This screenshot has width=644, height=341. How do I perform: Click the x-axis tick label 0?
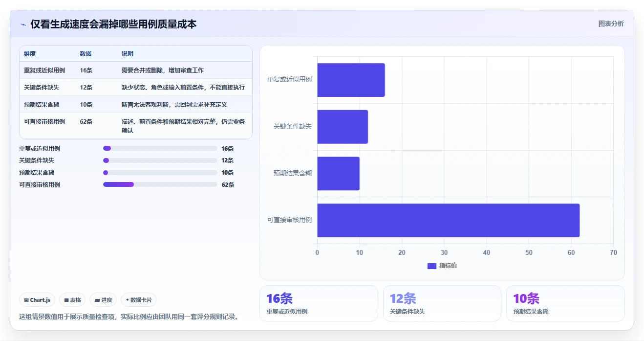(x=317, y=252)
